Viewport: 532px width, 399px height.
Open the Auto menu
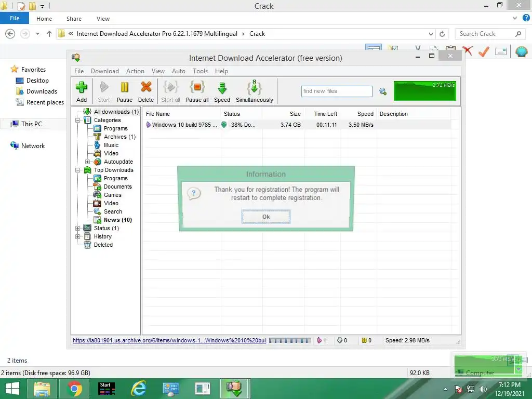pyautogui.click(x=179, y=71)
